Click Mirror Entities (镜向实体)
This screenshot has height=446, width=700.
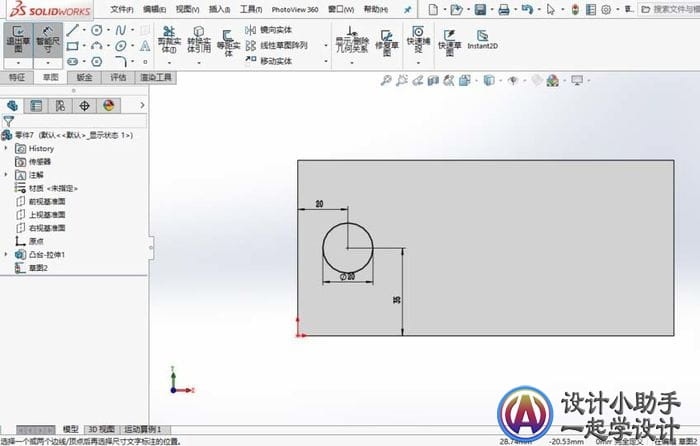[269, 30]
